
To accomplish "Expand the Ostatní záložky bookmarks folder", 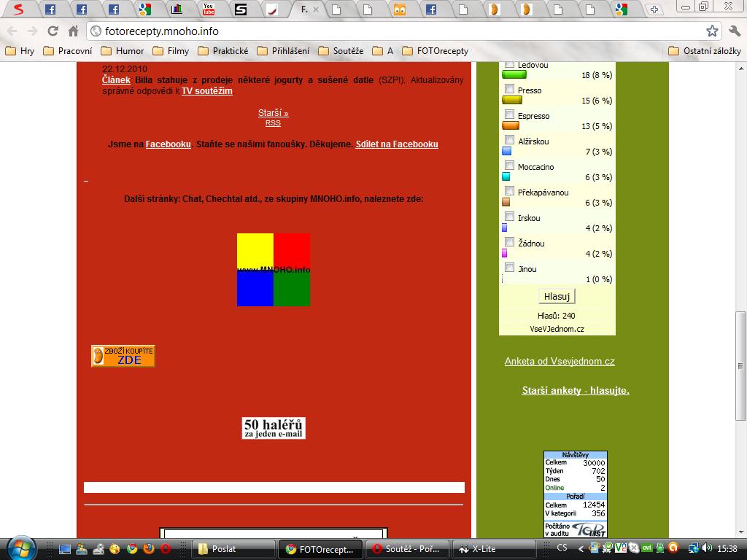I will pyautogui.click(x=704, y=51).
